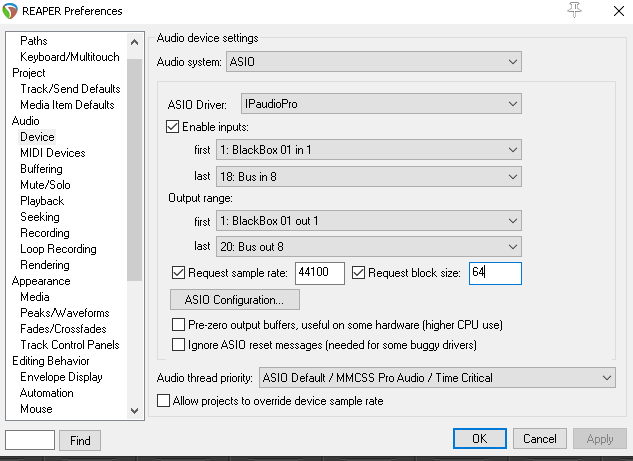Select the Project category
This screenshot has width=633, height=461.
tap(29, 73)
